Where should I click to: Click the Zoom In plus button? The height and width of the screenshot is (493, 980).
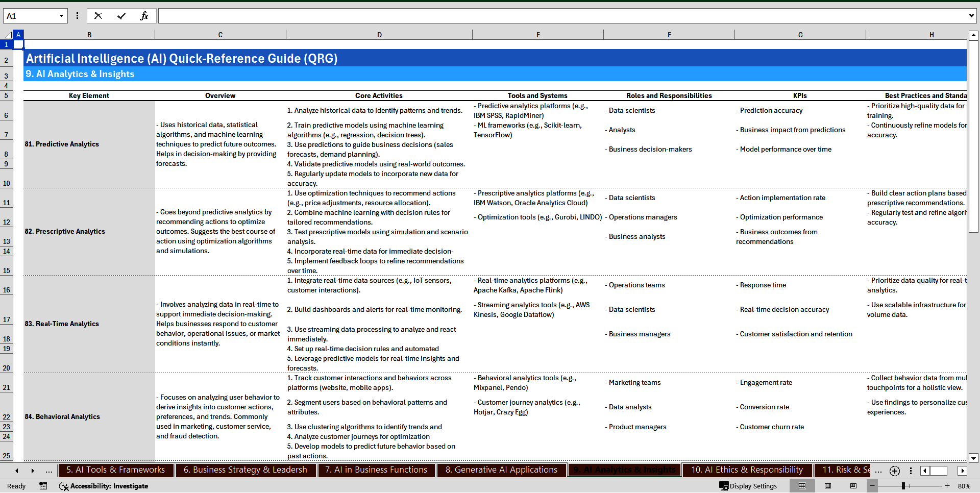coord(947,486)
